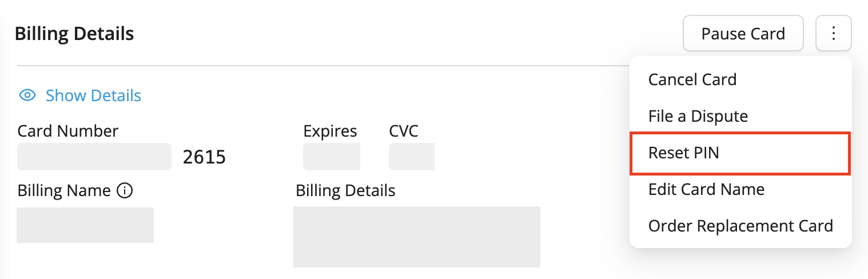Click the masked Expires date field
The image size is (868, 279).
point(332,157)
